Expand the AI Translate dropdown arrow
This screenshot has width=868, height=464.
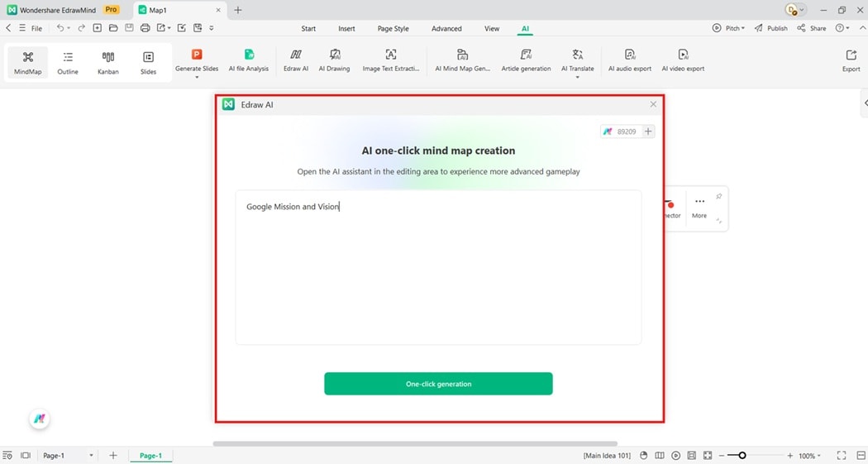577,78
